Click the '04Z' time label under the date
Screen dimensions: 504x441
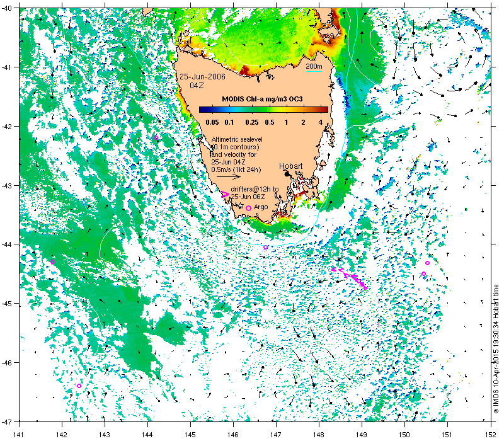pos(197,86)
